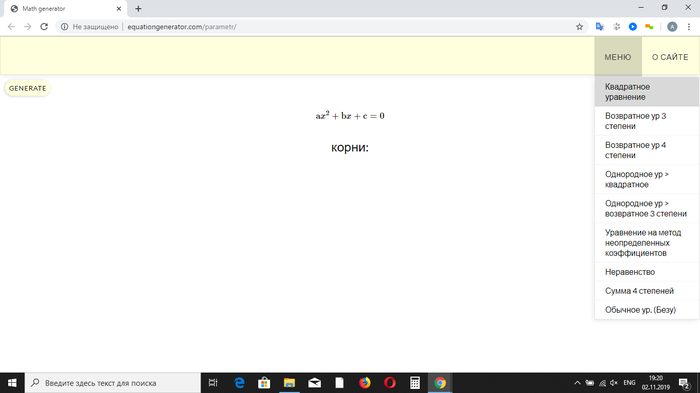The image size is (700, 393).
Task: Open the О САЙТЕ page
Action: (670, 57)
